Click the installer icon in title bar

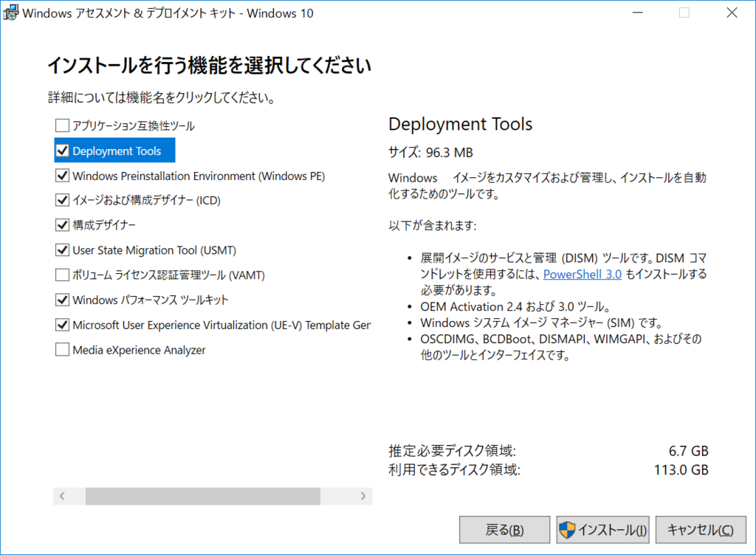11,13
